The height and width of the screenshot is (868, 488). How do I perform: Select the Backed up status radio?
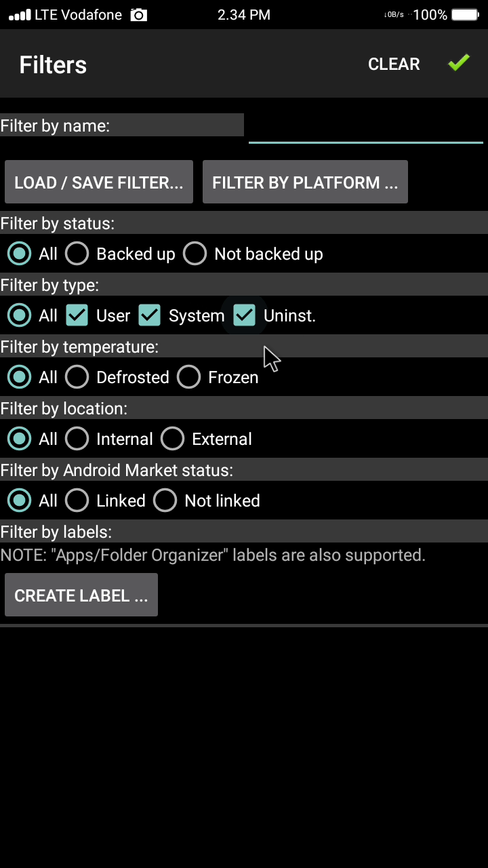pyautogui.click(x=77, y=254)
